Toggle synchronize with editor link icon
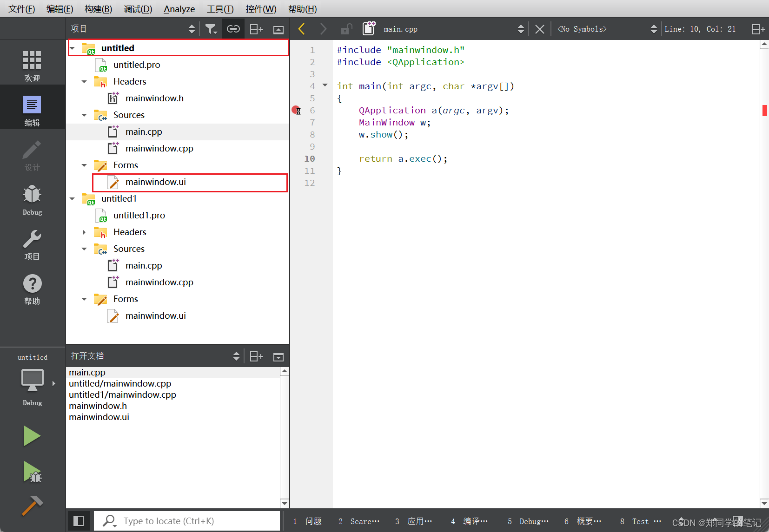Screen dimensions: 769x532 tap(233, 29)
